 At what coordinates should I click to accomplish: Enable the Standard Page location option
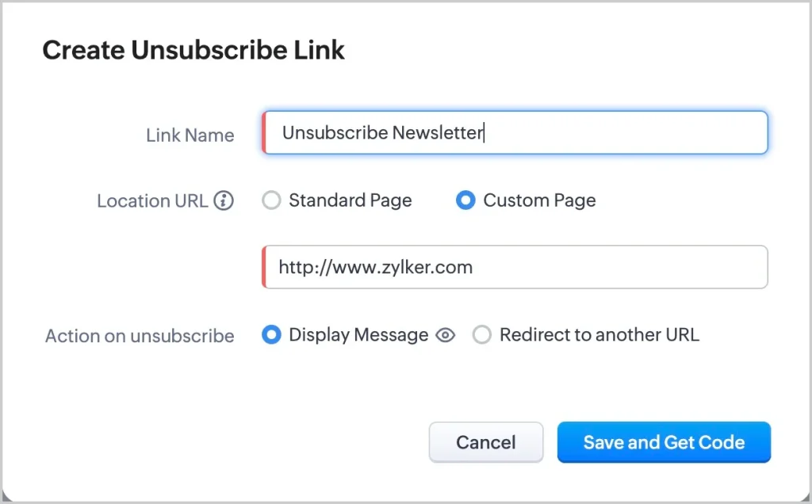click(x=271, y=200)
